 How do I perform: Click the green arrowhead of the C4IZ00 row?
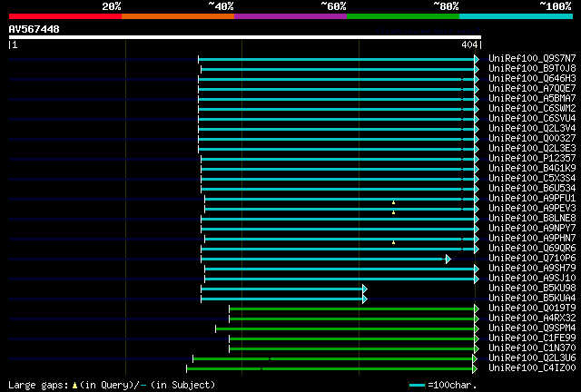click(x=475, y=369)
